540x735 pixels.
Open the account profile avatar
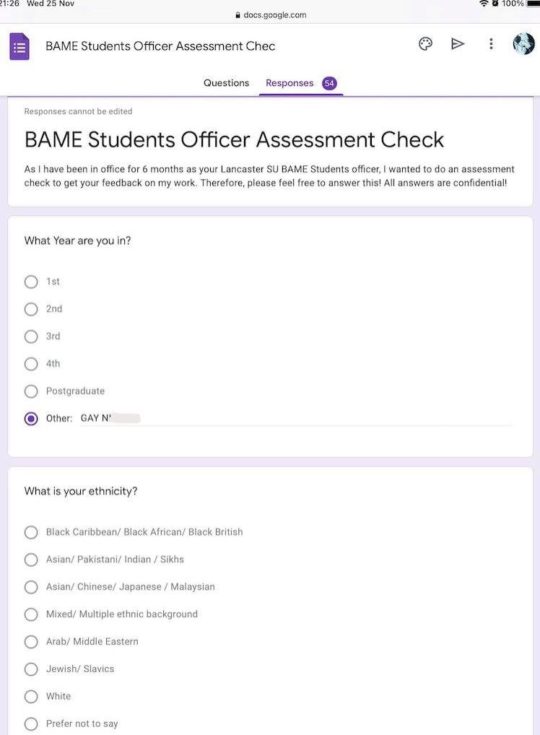(x=524, y=44)
